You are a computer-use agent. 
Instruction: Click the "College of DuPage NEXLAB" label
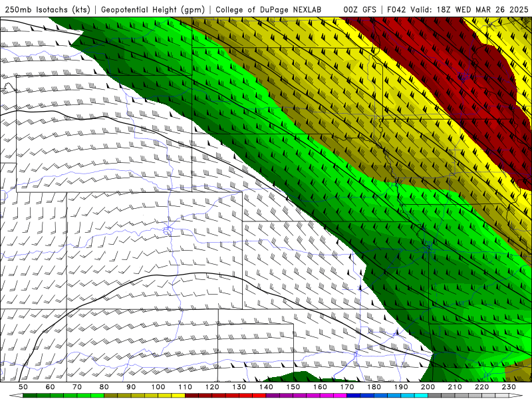point(269,10)
